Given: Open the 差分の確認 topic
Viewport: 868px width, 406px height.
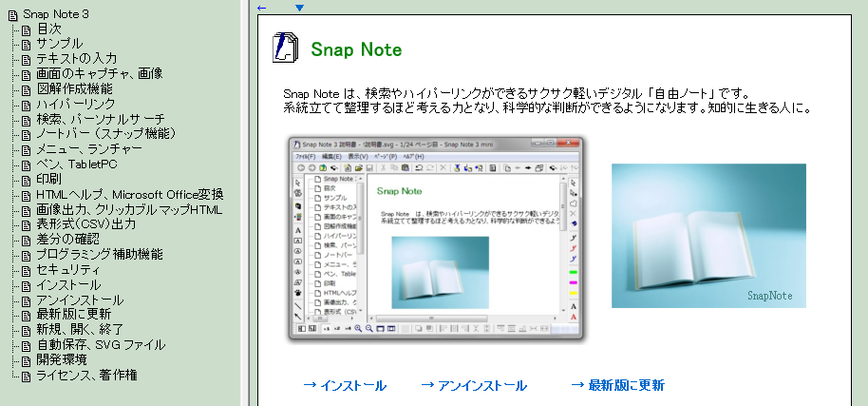Looking at the screenshot, I should coord(67,240).
